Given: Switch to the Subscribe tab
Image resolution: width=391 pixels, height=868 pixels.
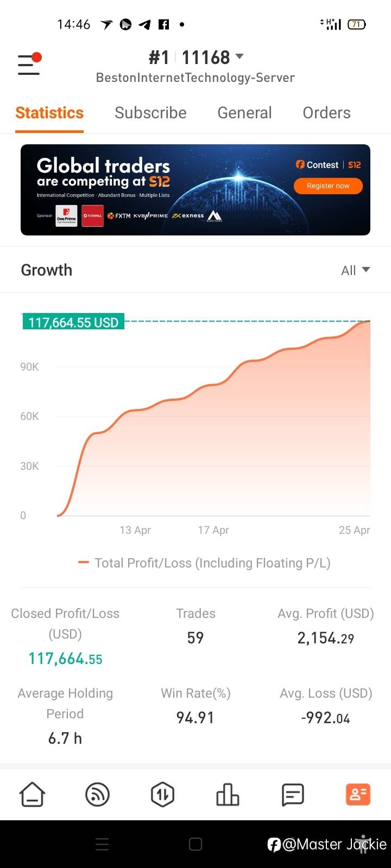Looking at the screenshot, I should click(x=150, y=113).
